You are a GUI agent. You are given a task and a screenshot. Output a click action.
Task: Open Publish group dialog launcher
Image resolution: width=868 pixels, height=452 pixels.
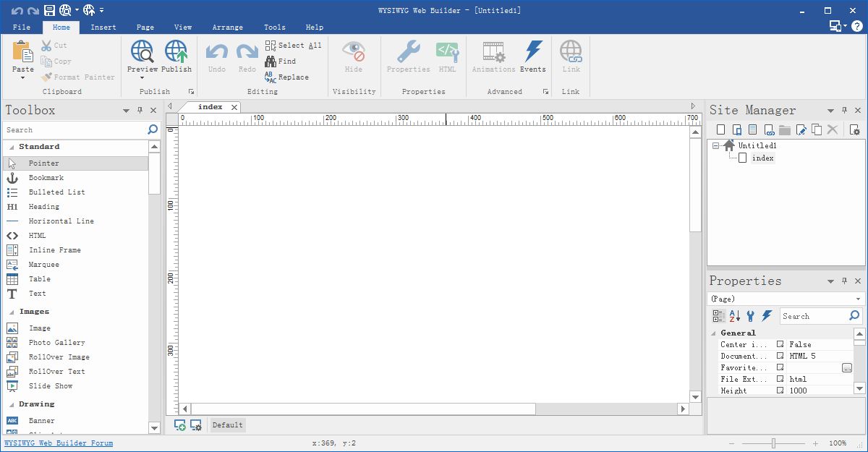point(192,92)
